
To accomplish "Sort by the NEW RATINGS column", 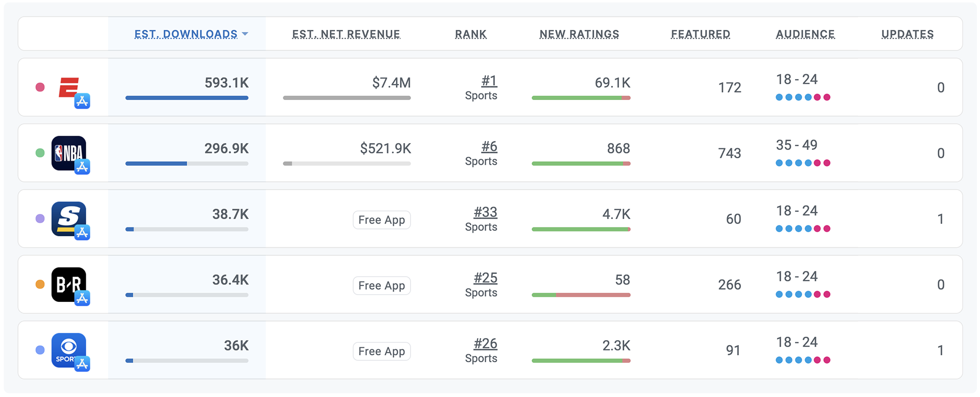I will (x=579, y=34).
